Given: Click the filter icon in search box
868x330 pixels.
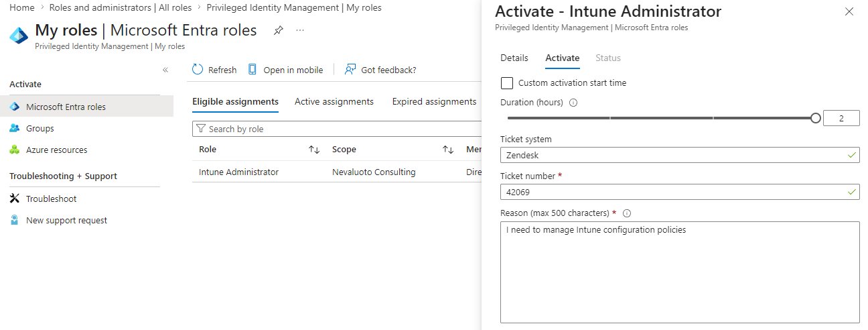Looking at the screenshot, I should 200,129.
